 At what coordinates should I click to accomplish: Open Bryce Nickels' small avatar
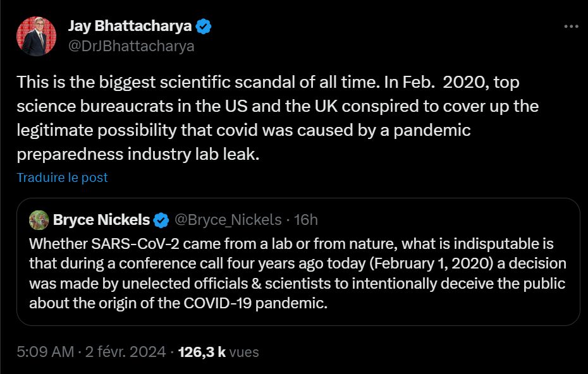click(x=39, y=220)
